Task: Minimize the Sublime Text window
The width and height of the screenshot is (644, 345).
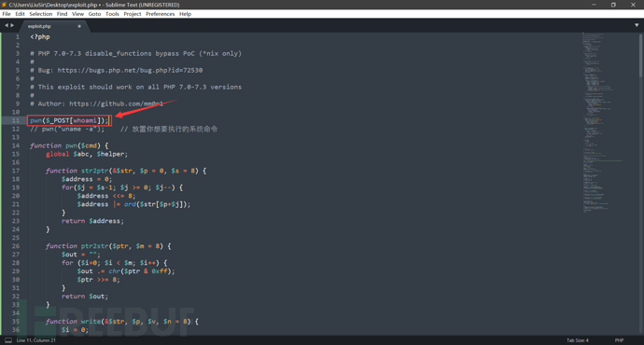Action: (x=594, y=5)
